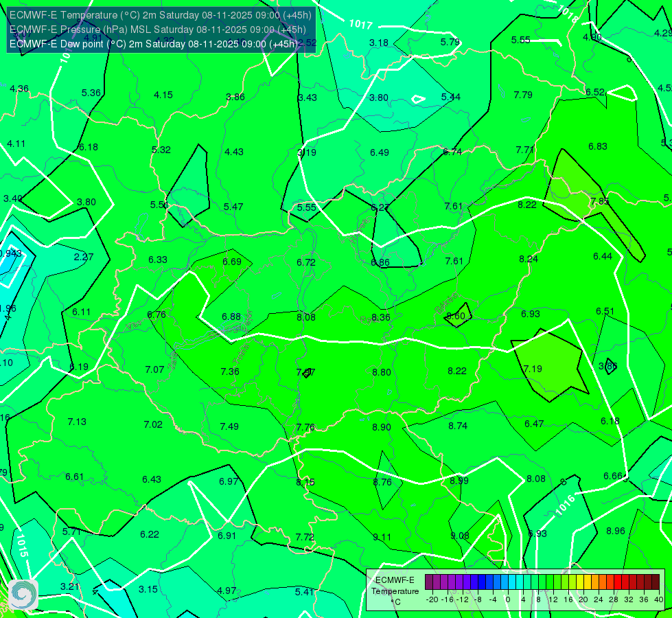Click the 8.80 temperature value
The image size is (672, 618).
pyautogui.click(x=382, y=372)
